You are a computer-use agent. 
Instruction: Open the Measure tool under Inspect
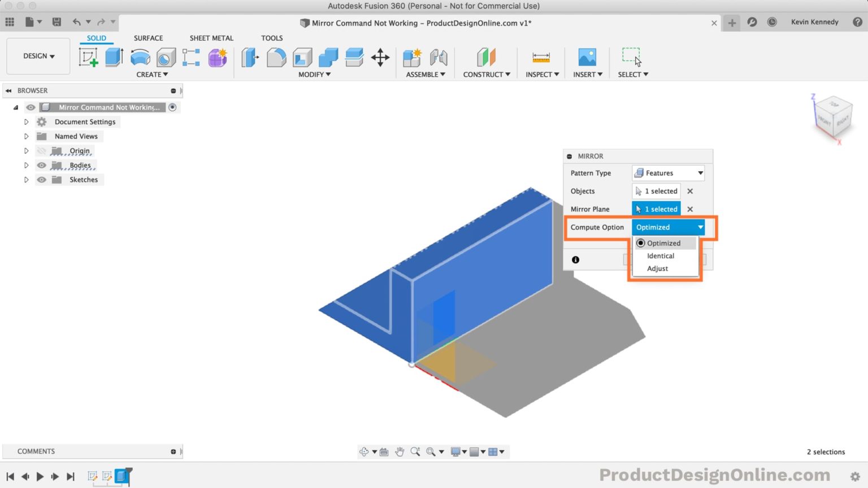coord(541,57)
